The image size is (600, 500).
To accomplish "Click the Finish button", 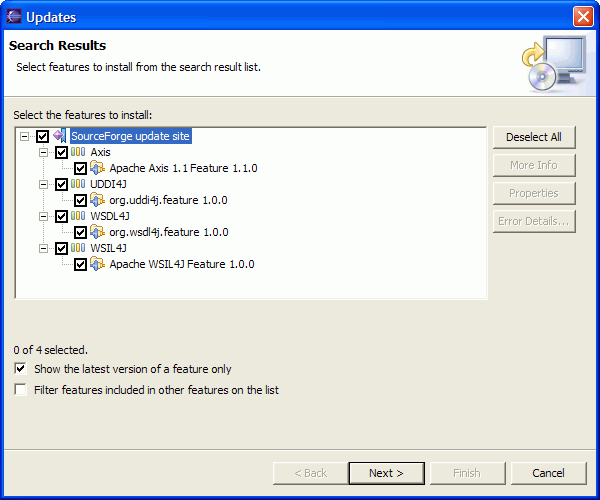I will coord(467,473).
